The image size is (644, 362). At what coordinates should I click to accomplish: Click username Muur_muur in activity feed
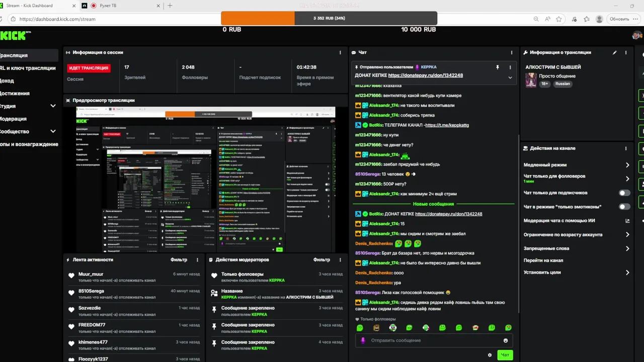[x=91, y=275]
